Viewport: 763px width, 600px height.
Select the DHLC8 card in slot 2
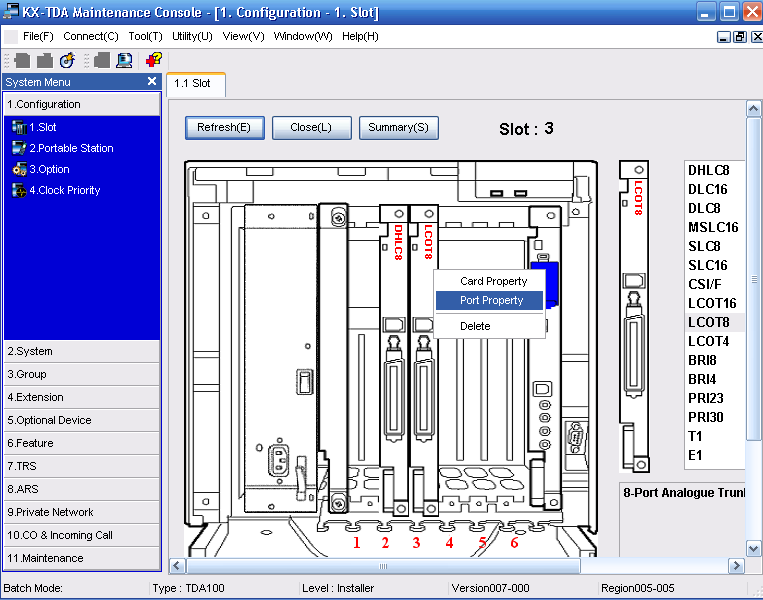(x=394, y=360)
